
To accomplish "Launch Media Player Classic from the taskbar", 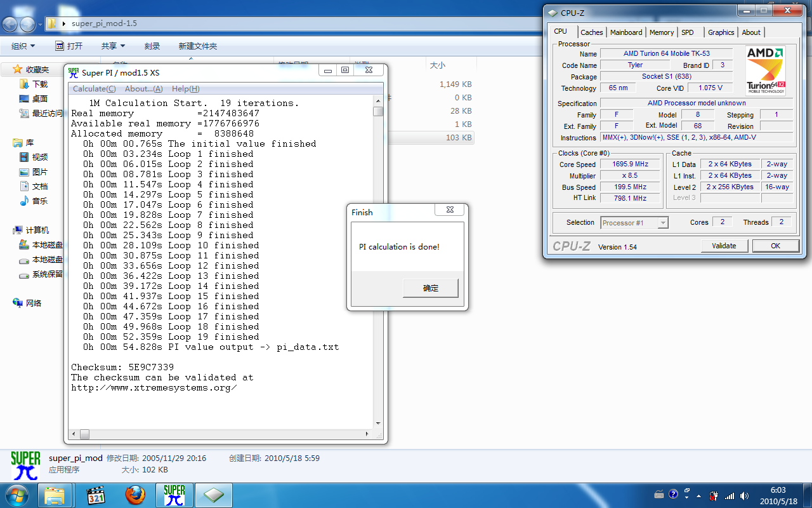I will pos(95,495).
